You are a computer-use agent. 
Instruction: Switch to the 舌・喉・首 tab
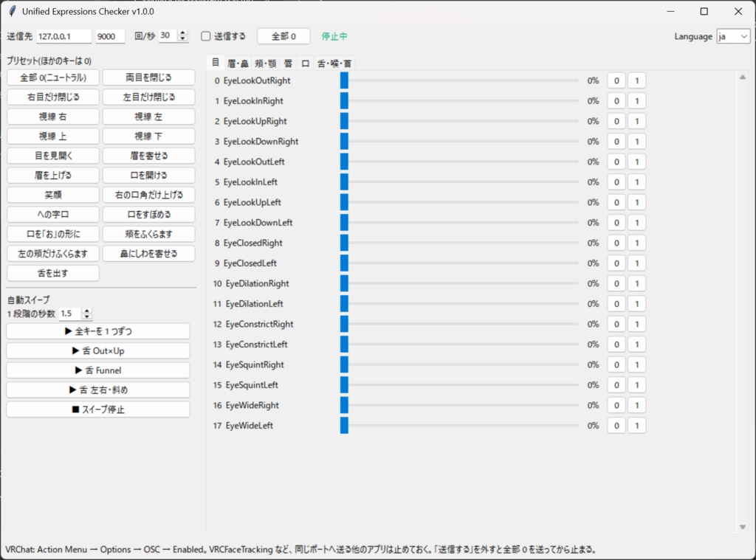point(334,63)
